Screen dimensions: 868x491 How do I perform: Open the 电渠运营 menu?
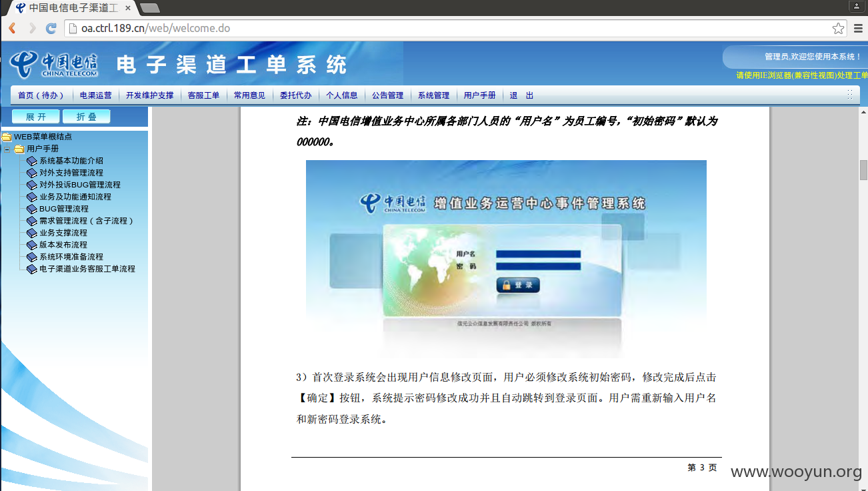coord(96,95)
